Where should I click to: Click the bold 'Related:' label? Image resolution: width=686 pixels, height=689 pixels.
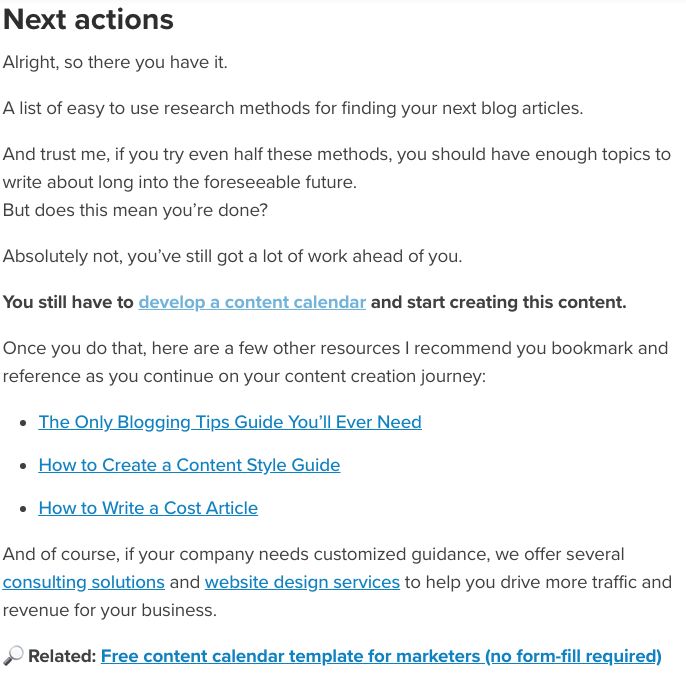pos(62,656)
